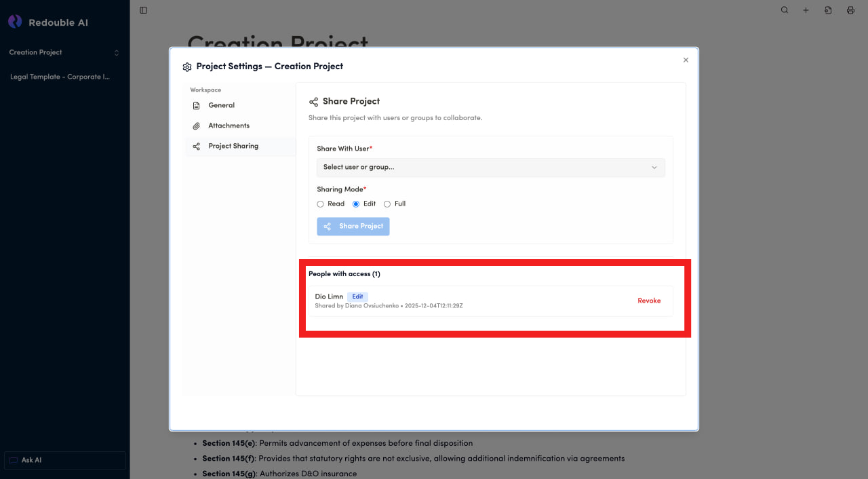Switch to the Project Sharing tab

(233, 147)
